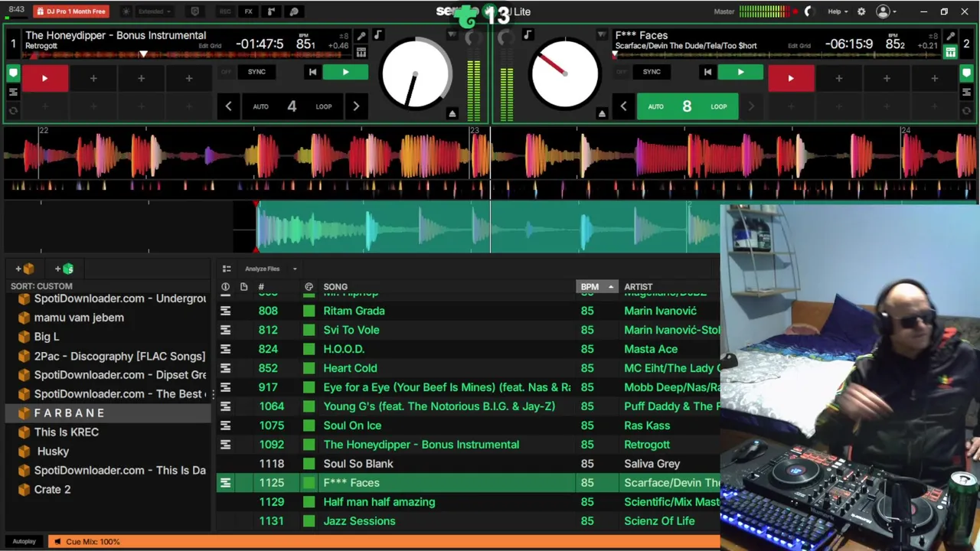
Task: Show deck 1 cue points tab
Action: [x=13, y=73]
